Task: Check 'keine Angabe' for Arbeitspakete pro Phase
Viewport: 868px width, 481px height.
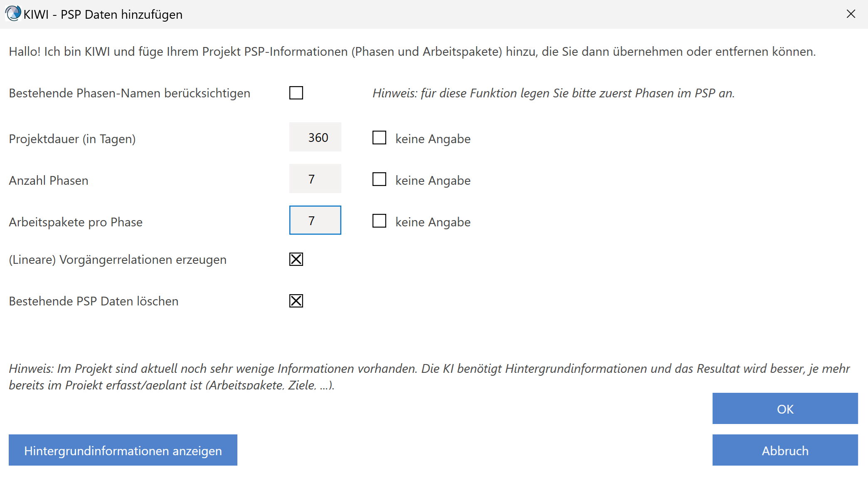Action: 379,221
